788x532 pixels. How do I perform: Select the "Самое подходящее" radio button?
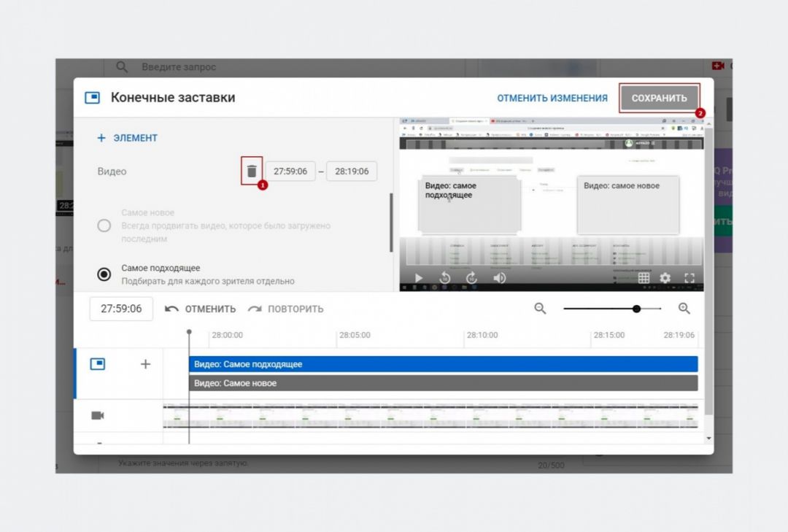click(104, 274)
